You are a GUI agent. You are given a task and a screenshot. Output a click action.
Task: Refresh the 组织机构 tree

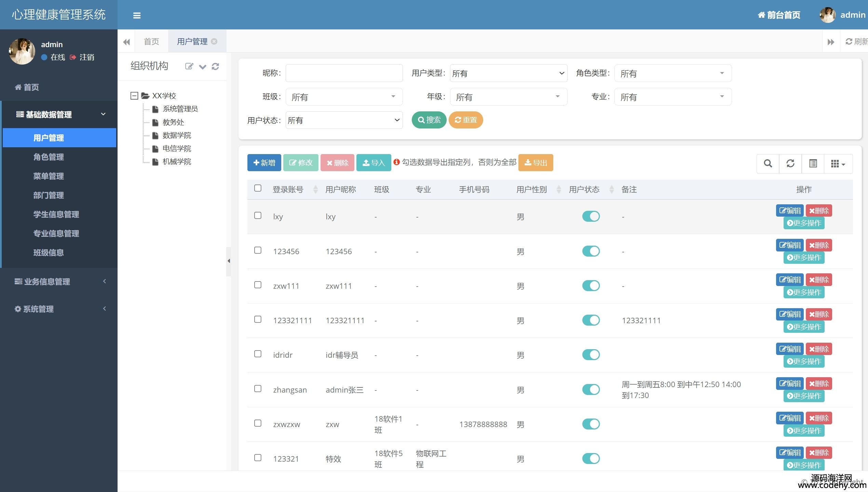[215, 66]
